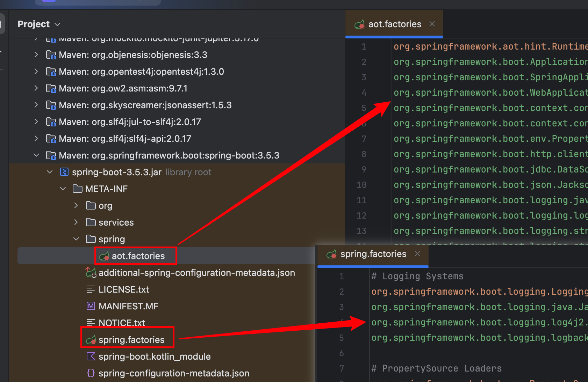This screenshot has height=382, width=588.
Task: Collapse the META-INF folder
Action: pyautogui.click(x=63, y=189)
